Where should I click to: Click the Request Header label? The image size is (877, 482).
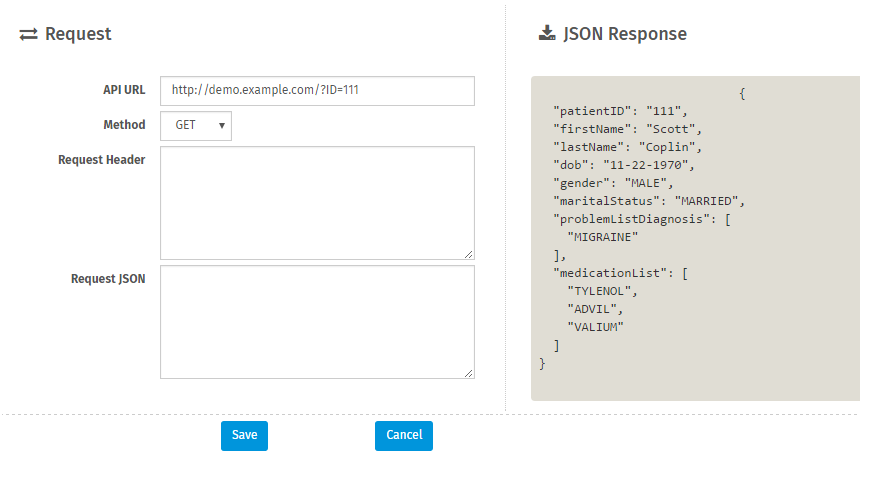[x=102, y=160]
